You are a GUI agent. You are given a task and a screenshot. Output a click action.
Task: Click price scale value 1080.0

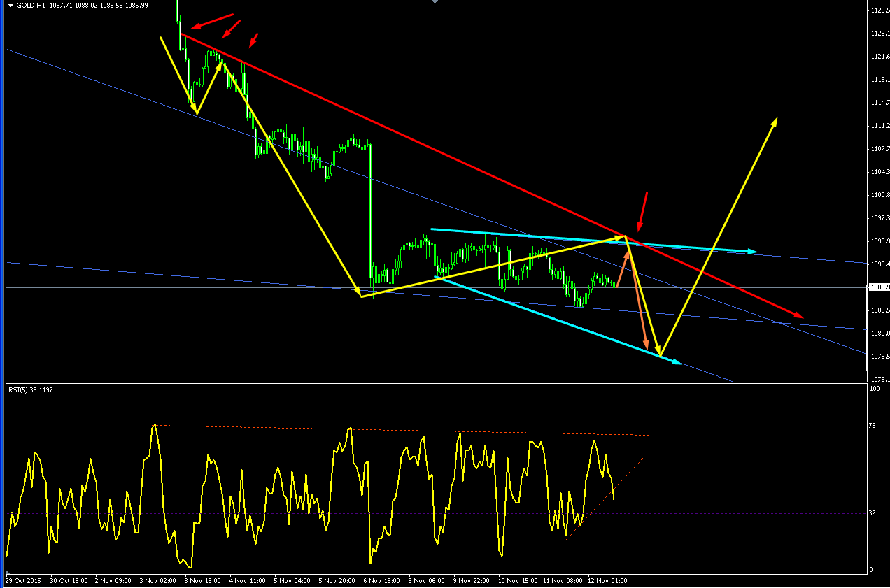[880, 334]
